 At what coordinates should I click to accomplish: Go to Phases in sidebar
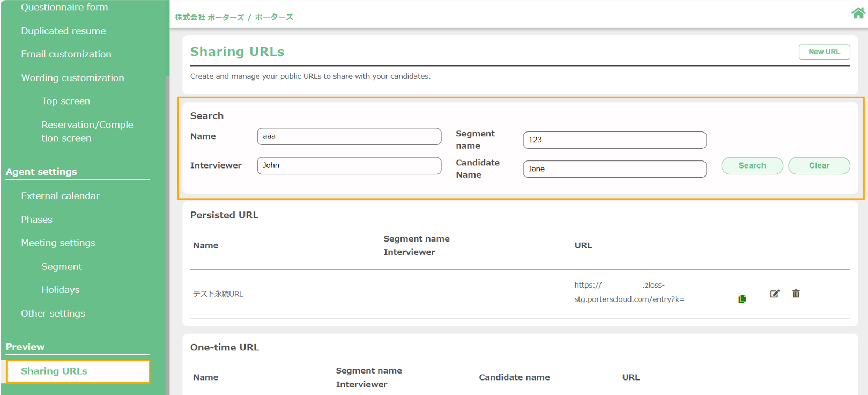pos(36,220)
